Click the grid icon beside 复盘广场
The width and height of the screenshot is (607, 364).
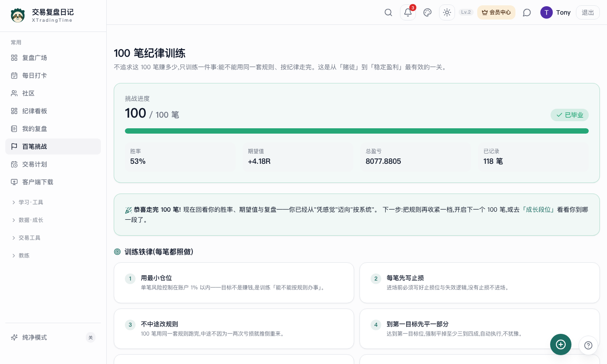pyautogui.click(x=14, y=58)
